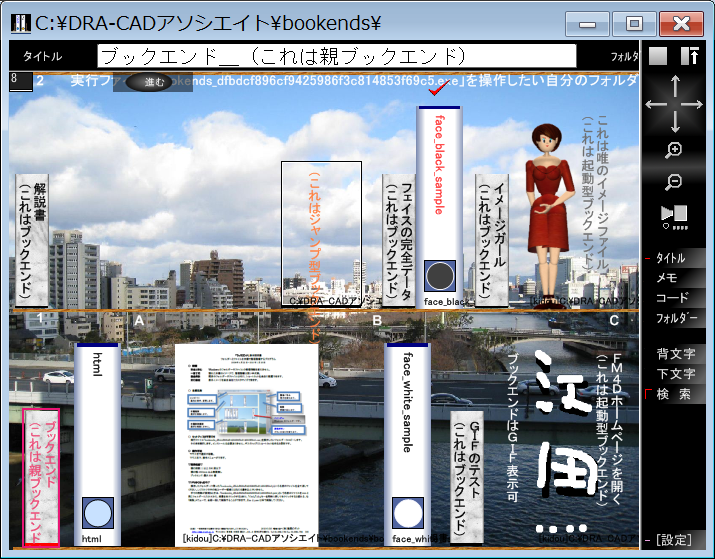Viewport: 715px width, 559px height.
Task: Select the html binder on lower shelf
Action: click(98, 445)
